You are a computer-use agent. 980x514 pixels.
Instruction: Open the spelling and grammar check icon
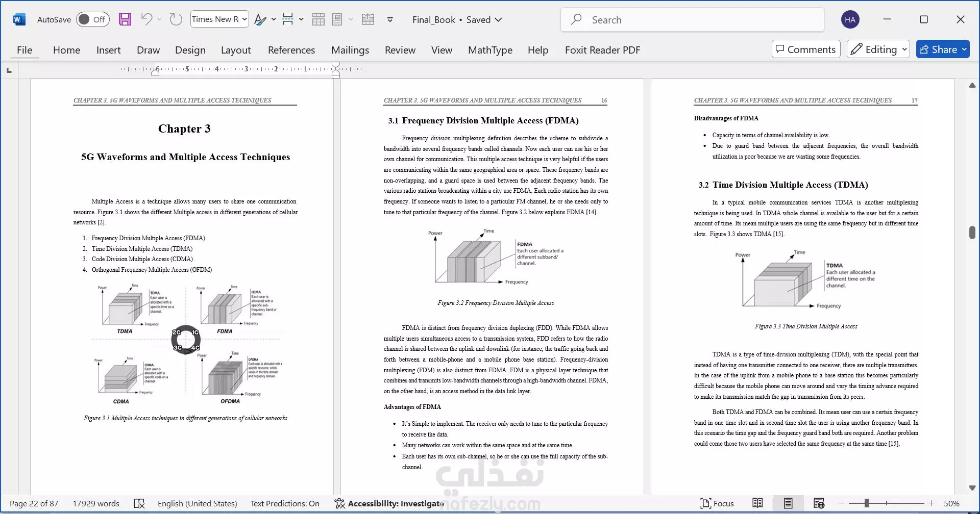(139, 503)
